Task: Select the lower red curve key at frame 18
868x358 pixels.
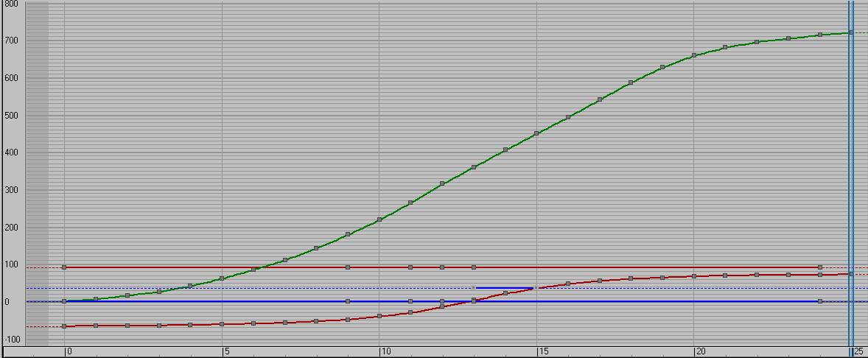Action: [631, 278]
